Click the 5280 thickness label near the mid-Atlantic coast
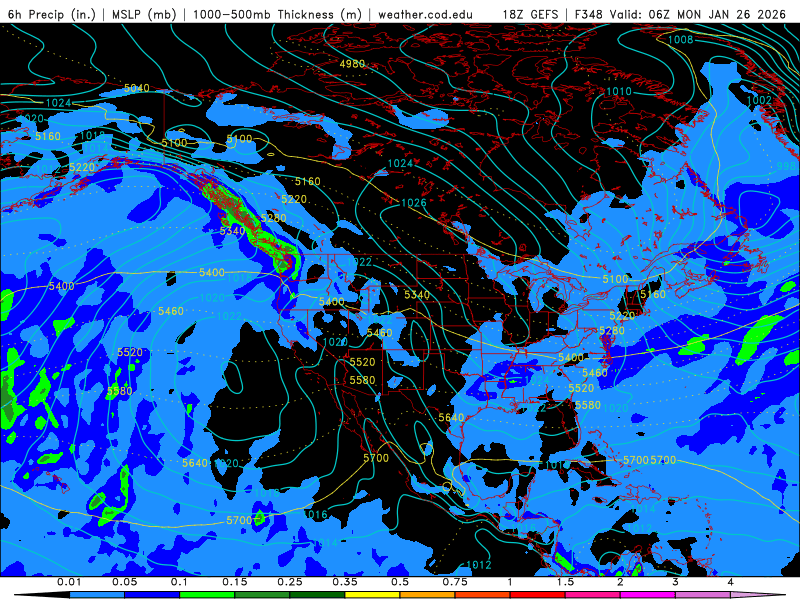The width and height of the screenshot is (800, 600). [612, 331]
